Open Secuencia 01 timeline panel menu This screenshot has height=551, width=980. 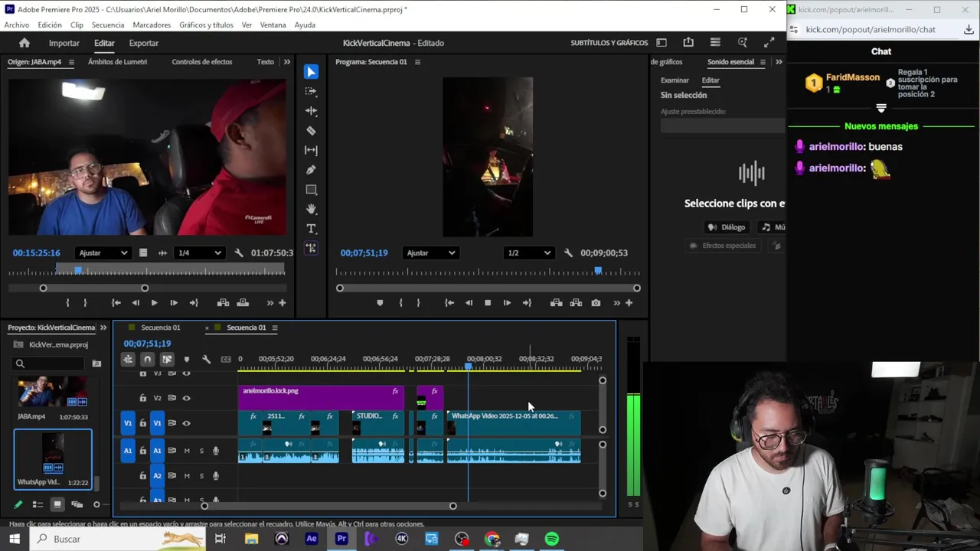click(275, 328)
